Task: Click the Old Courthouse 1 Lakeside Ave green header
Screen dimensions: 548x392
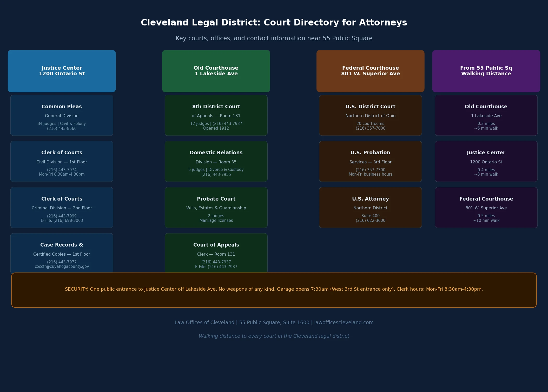Action: (x=216, y=71)
